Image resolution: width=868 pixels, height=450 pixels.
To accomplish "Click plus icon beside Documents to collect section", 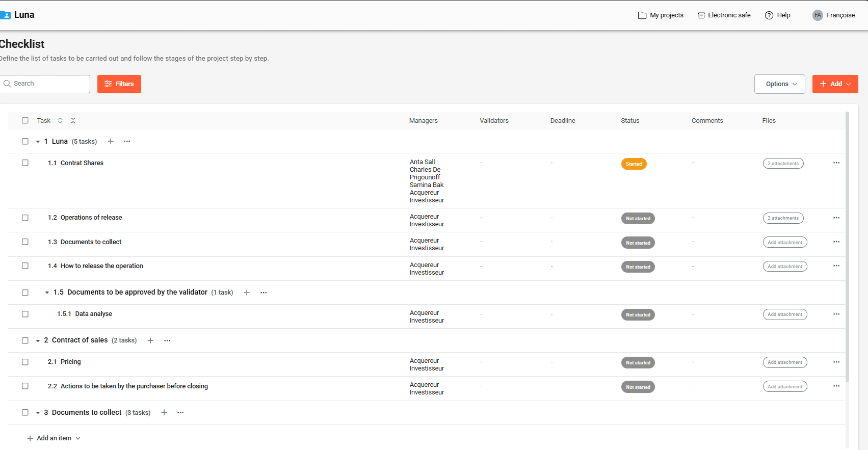I will click(x=164, y=412).
